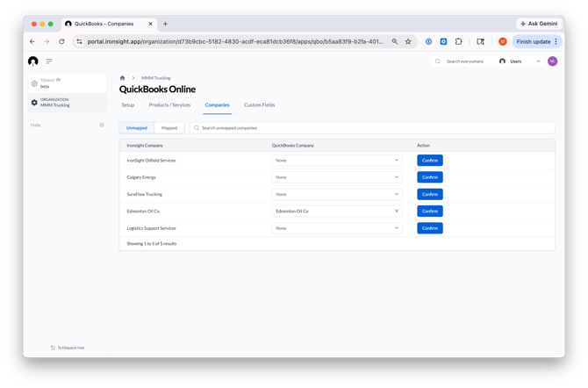Open the Products / Services tab
Image resolution: width=588 pixels, height=388 pixels.
[169, 105]
